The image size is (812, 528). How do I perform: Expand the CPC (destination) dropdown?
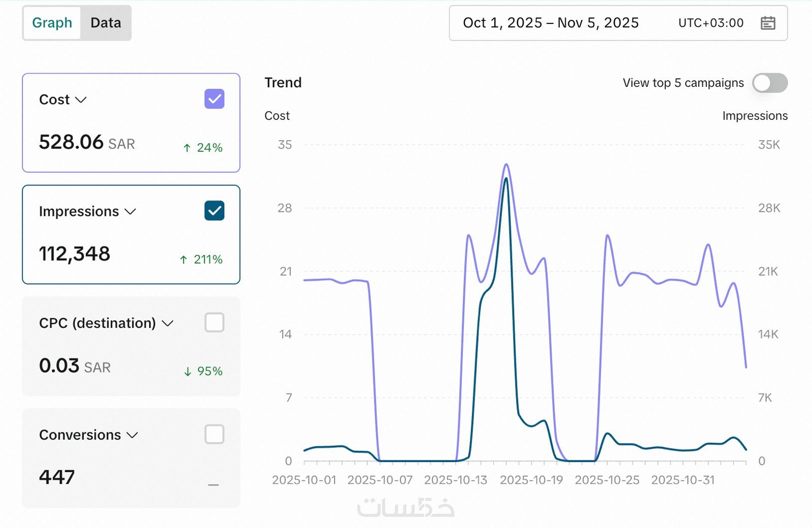pos(167,323)
